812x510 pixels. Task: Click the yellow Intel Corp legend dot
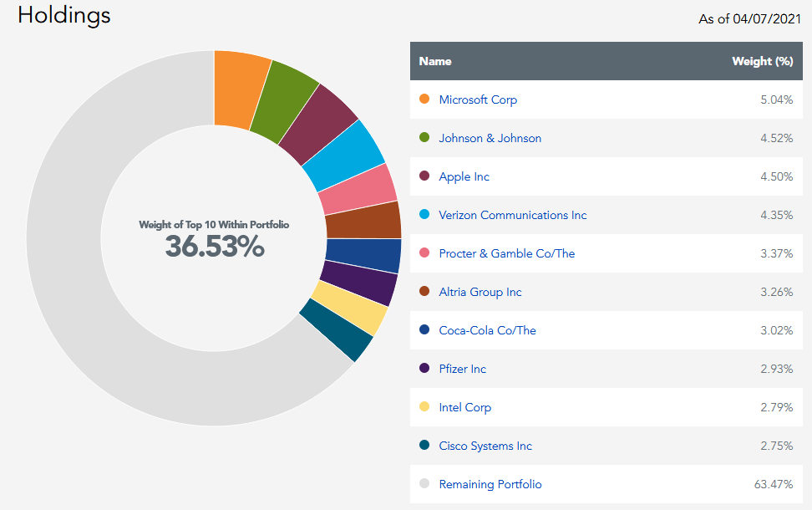click(424, 406)
